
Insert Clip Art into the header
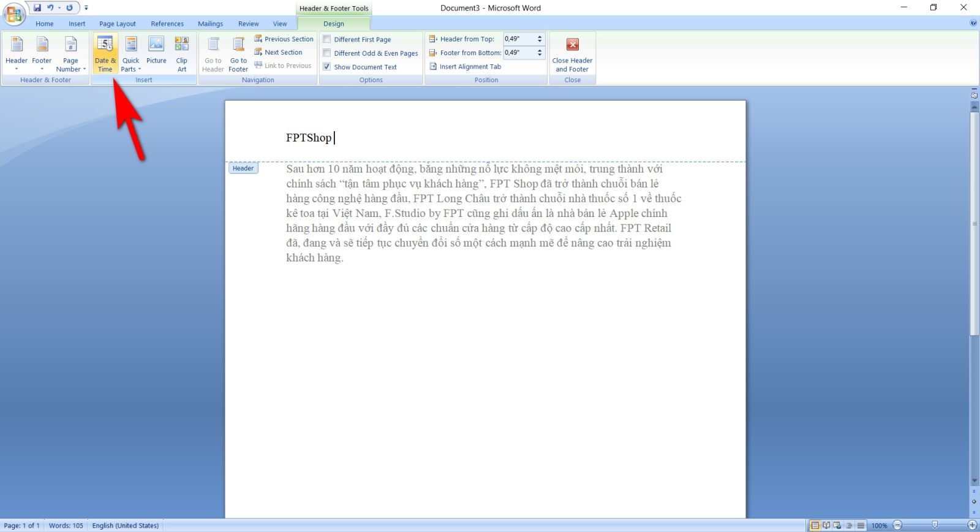(182, 54)
